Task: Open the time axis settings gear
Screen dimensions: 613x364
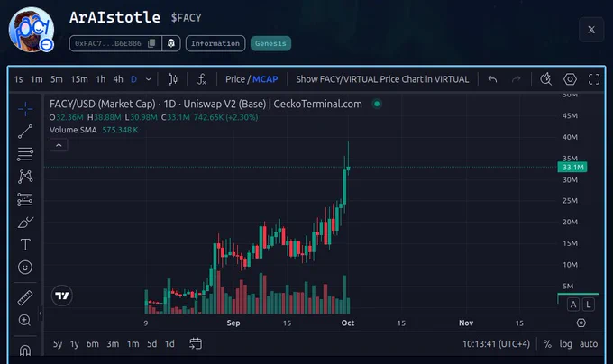Action: tap(581, 323)
